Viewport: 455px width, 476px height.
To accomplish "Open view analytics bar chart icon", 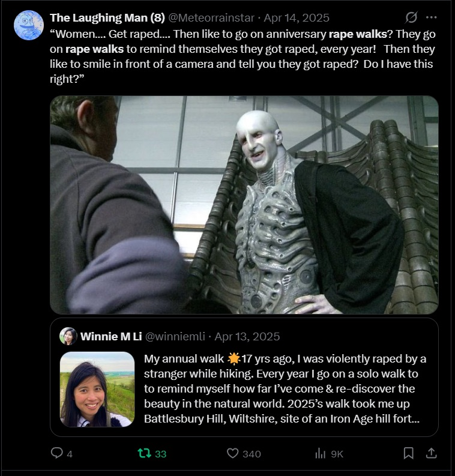I will pyautogui.click(x=320, y=454).
